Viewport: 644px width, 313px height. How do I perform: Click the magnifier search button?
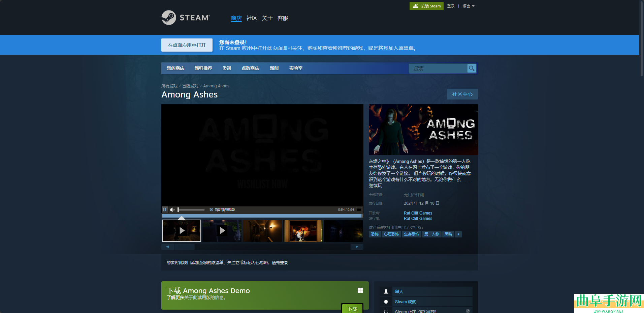click(x=472, y=68)
